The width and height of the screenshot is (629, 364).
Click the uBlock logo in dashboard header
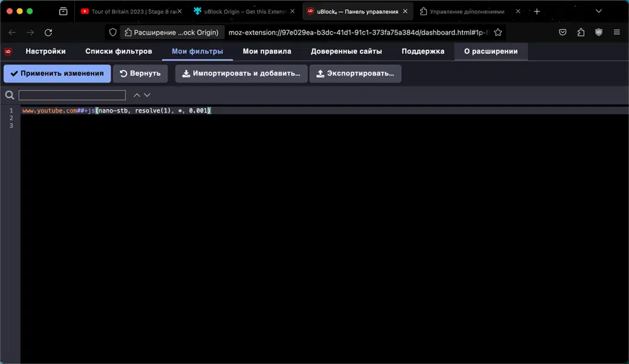(x=8, y=52)
